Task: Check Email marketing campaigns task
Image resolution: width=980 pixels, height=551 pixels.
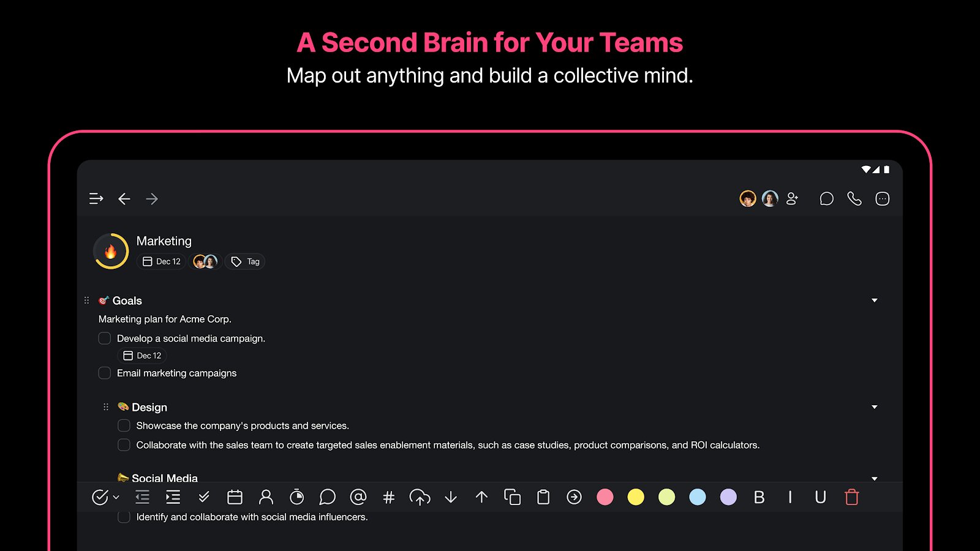Action: point(105,373)
